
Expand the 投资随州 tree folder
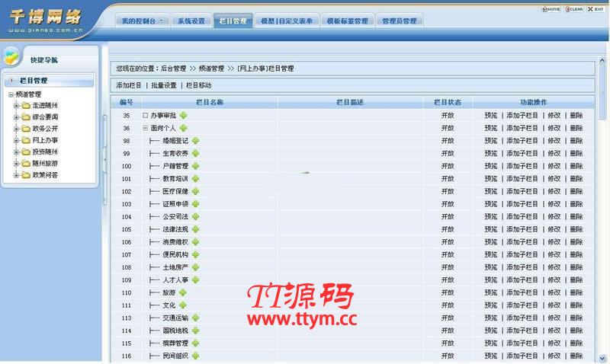pyautogui.click(x=16, y=152)
